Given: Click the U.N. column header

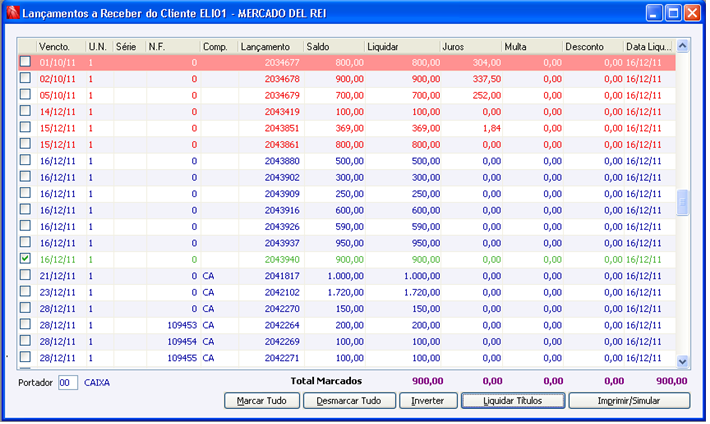Looking at the screenshot, I should [x=100, y=47].
